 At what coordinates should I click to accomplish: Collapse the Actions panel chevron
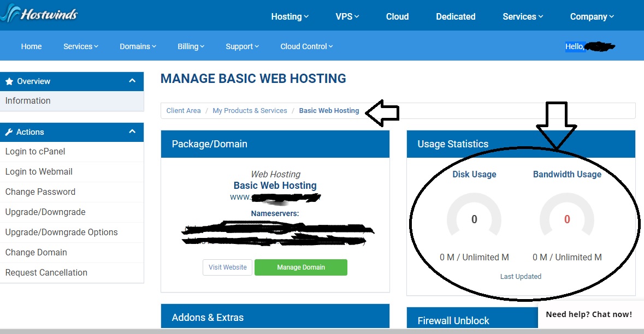pyautogui.click(x=132, y=132)
